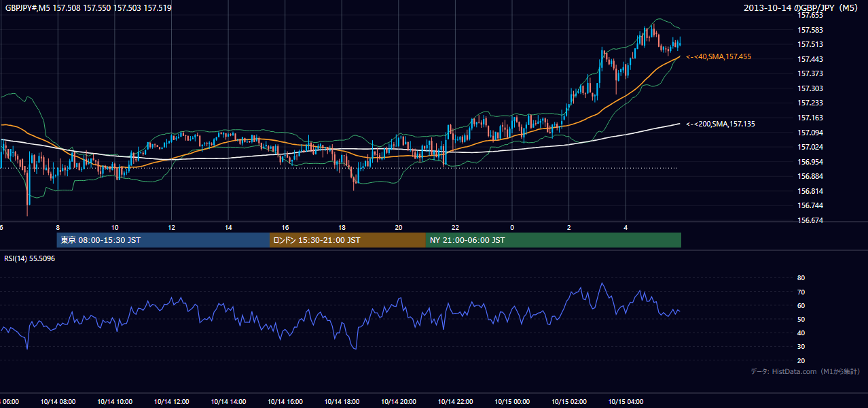Image resolution: width=868 pixels, height=408 pixels.
Task: Click the hour 12 tick under the price chart
Action: pyautogui.click(x=171, y=227)
